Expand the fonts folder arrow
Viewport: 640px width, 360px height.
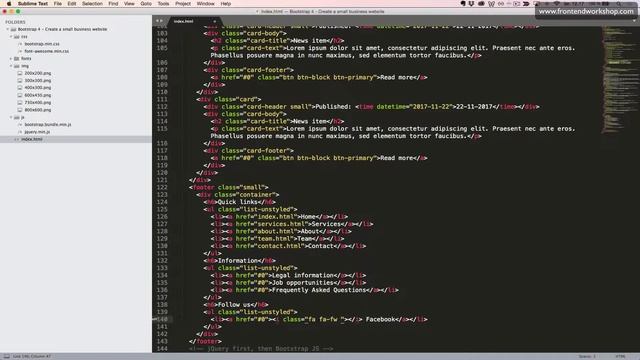11,59
